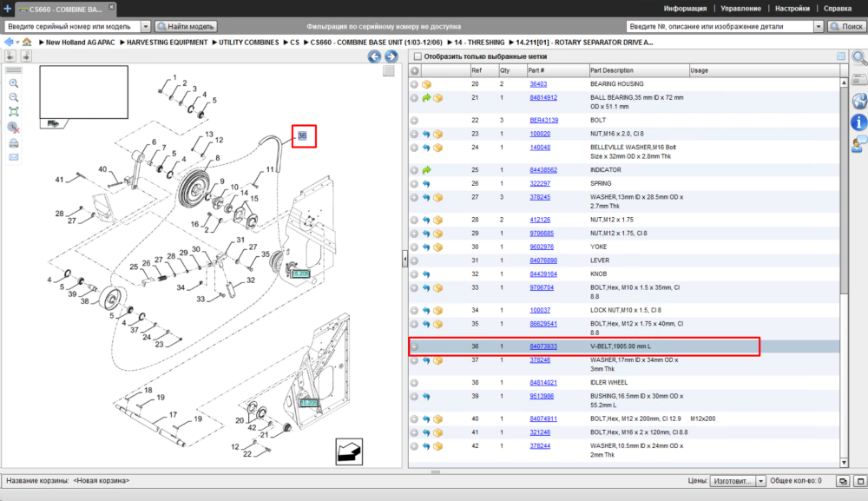
Task: Open the part search field dropdown arrow
Action: (x=819, y=27)
